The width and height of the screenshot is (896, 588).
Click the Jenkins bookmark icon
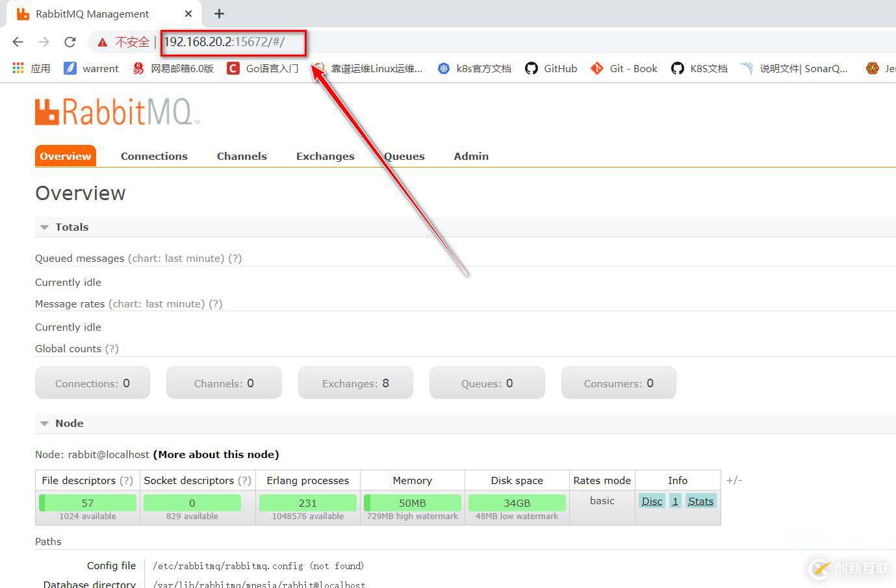pos(873,68)
